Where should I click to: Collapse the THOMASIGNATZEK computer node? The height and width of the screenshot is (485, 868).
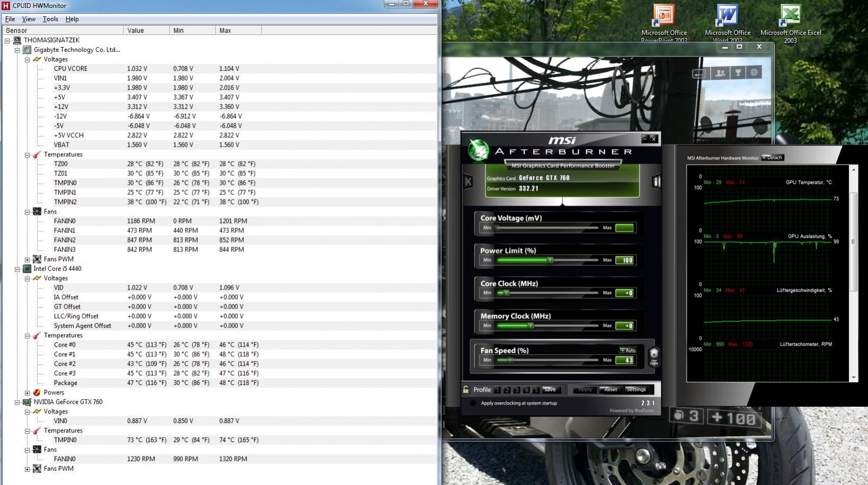7,40
